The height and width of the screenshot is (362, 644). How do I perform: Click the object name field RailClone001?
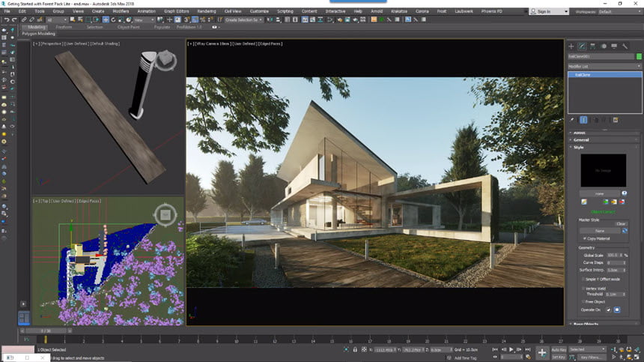601,56
